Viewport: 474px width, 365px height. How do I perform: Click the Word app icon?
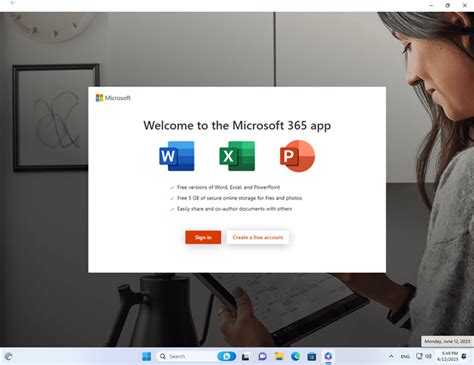(177, 156)
